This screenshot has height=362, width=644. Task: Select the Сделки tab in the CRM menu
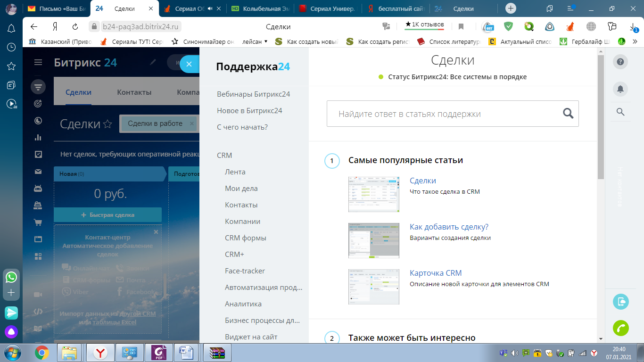pyautogui.click(x=78, y=92)
